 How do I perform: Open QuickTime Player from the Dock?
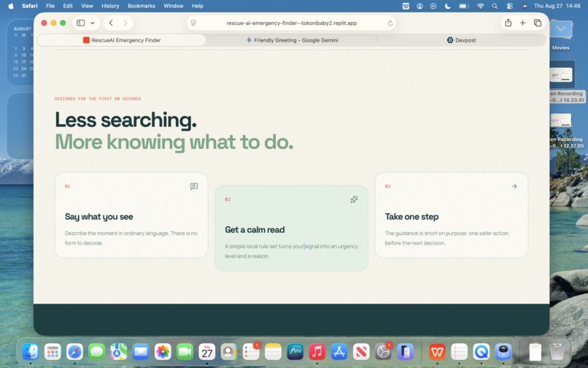pos(481,352)
